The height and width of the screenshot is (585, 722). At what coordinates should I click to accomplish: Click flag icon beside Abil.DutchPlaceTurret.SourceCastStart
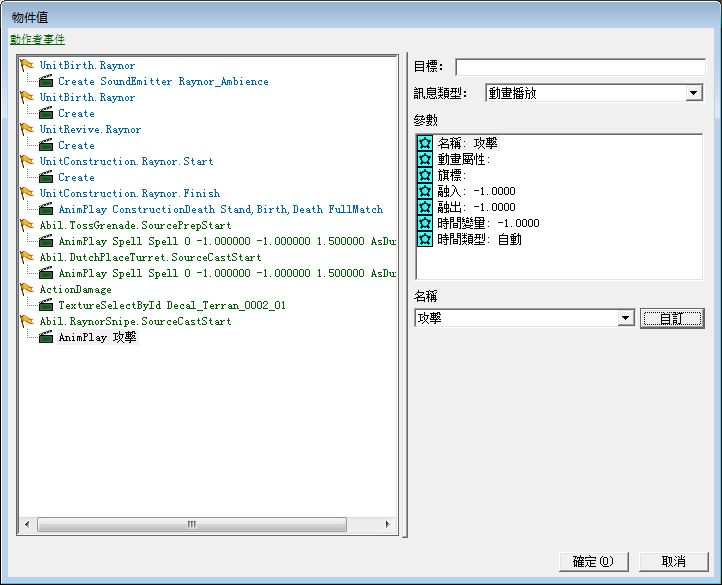(x=27, y=257)
